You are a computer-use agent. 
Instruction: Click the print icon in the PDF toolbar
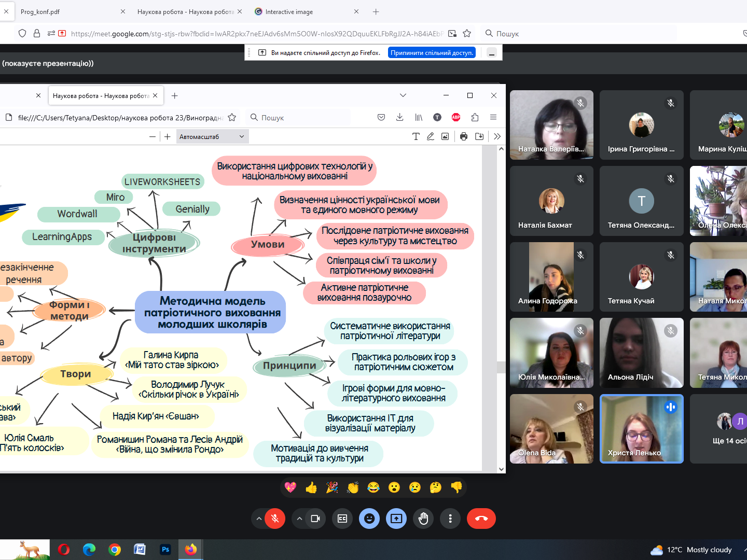[x=464, y=136]
